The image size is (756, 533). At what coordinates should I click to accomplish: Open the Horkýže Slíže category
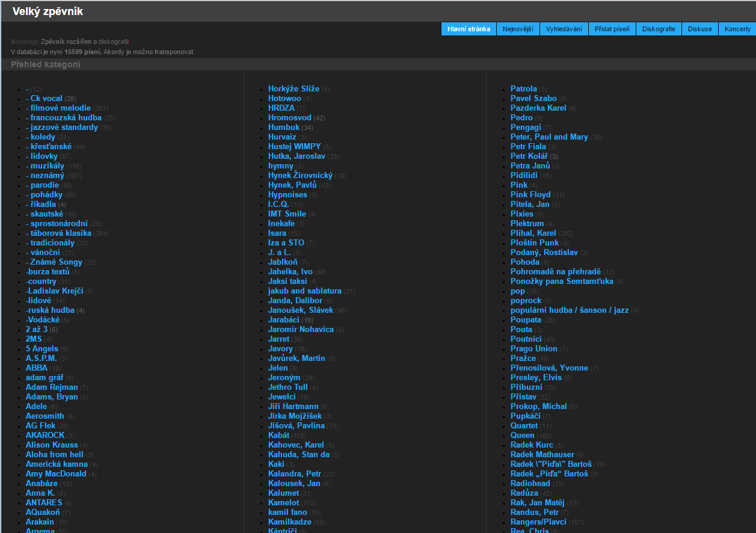coord(293,89)
